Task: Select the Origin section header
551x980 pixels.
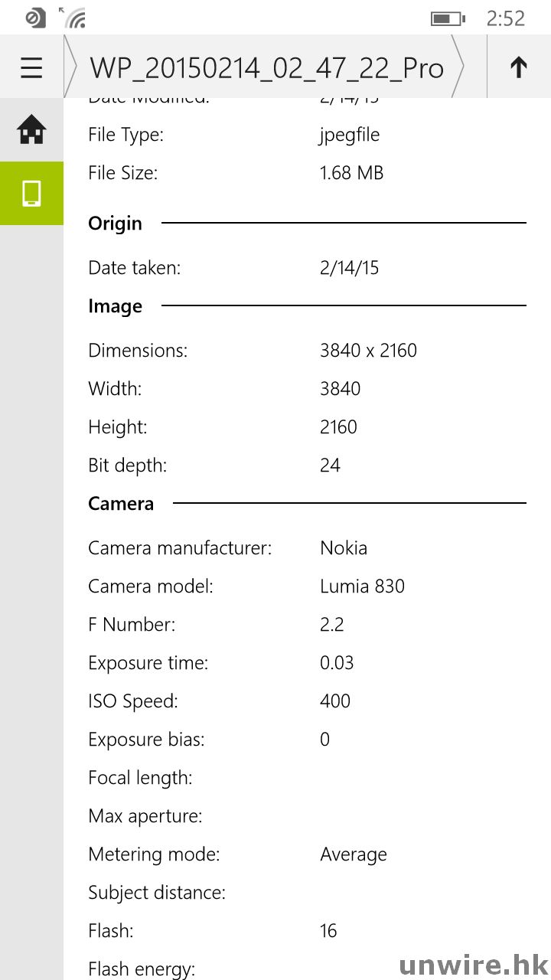Action: tap(116, 224)
